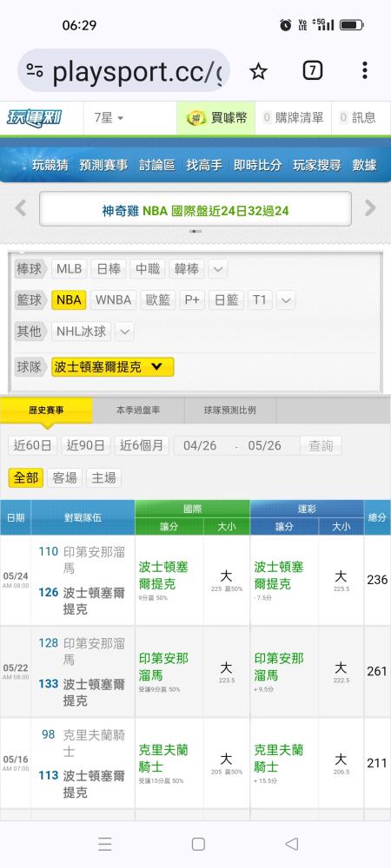This screenshot has width=391, height=868.
Task: Switch to the 本季過盤率 tab
Action: click(138, 411)
